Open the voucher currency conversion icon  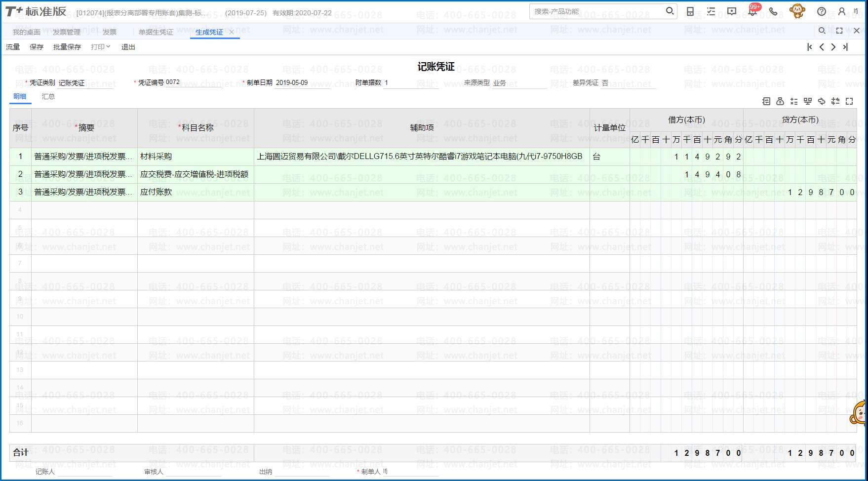click(x=766, y=101)
